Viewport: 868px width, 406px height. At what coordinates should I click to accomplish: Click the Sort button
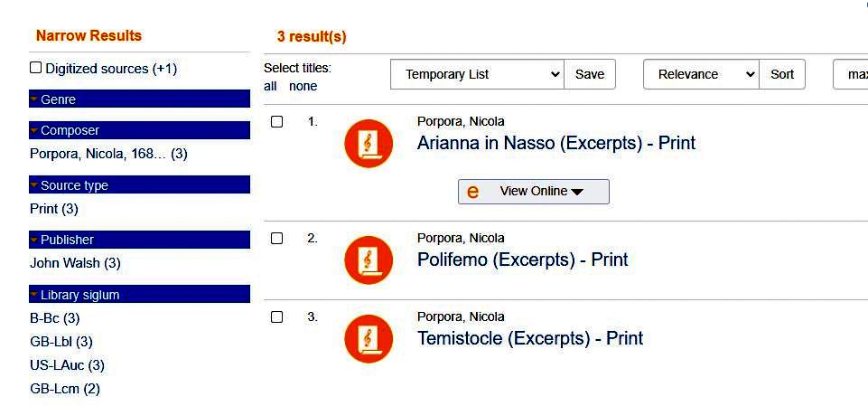click(x=782, y=74)
